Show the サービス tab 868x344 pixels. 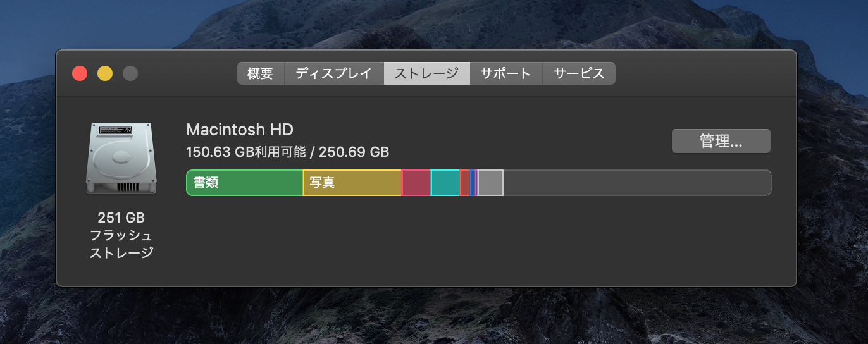[579, 73]
